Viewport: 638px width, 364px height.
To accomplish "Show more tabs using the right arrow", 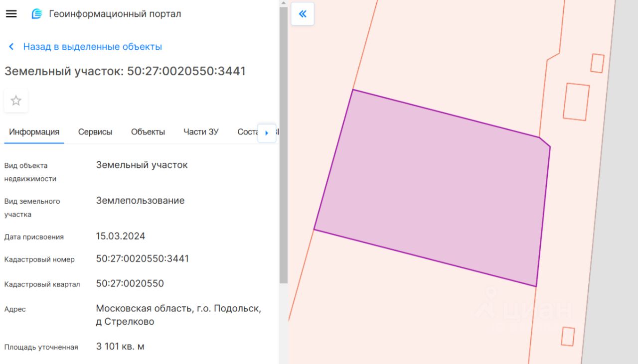I will pyautogui.click(x=267, y=133).
